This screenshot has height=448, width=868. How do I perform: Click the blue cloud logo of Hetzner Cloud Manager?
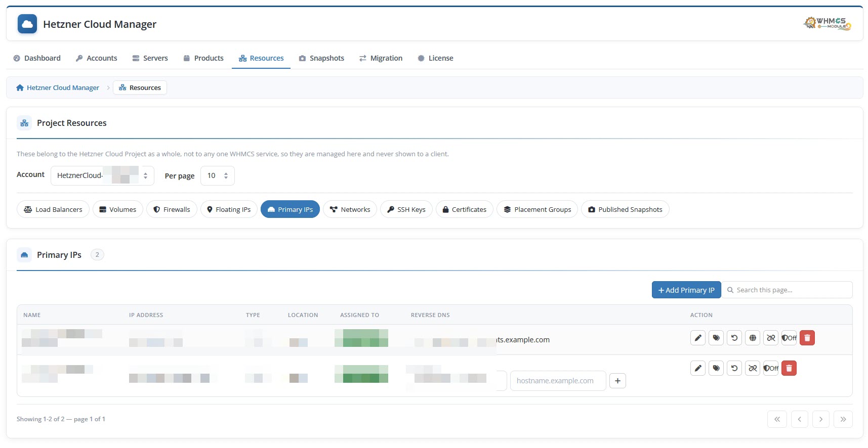(x=27, y=24)
